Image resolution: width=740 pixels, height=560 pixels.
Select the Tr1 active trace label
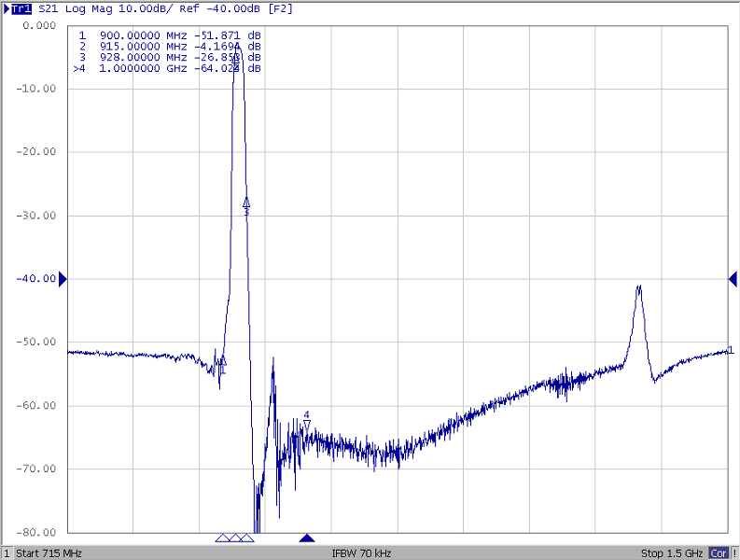21,8
